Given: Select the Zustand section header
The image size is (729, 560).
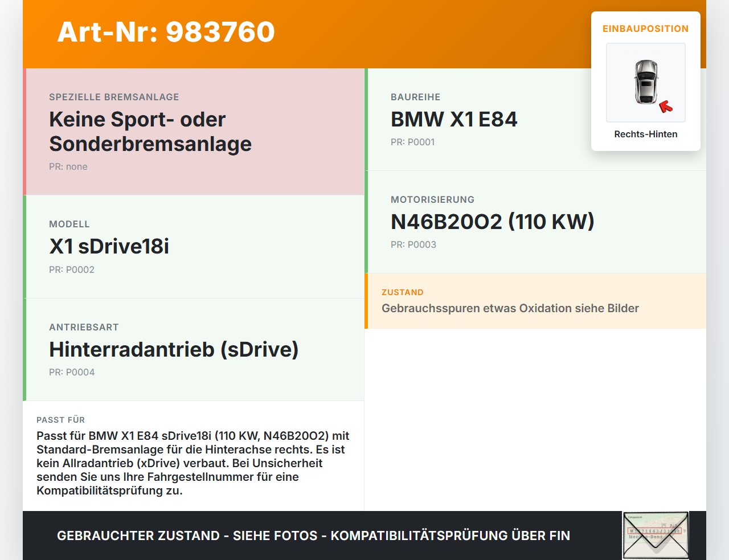Looking at the screenshot, I should [x=403, y=292].
